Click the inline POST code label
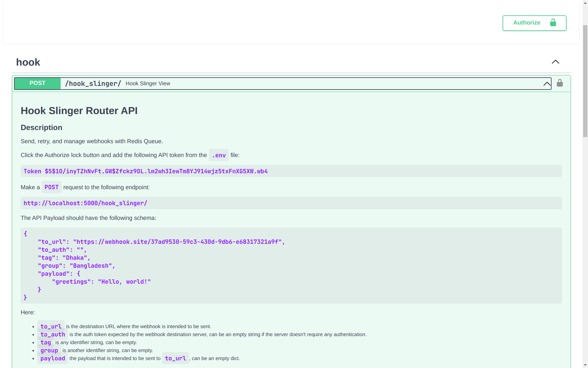The width and height of the screenshot is (588, 368). point(51,187)
